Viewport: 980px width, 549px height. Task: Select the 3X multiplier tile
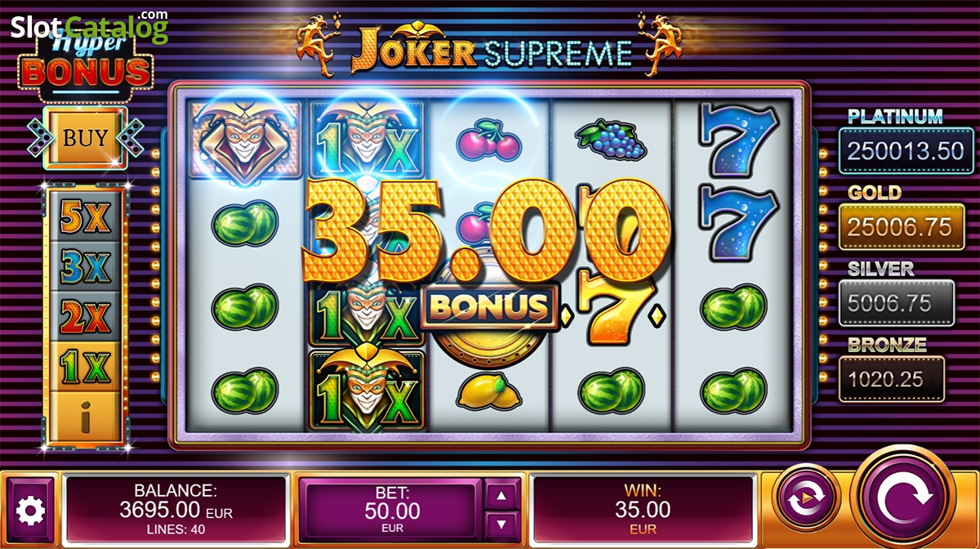pos(86,266)
